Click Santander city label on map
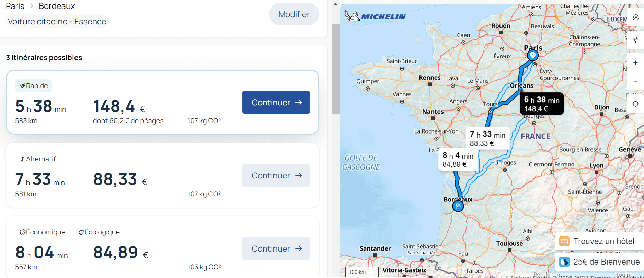 [x=375, y=248]
